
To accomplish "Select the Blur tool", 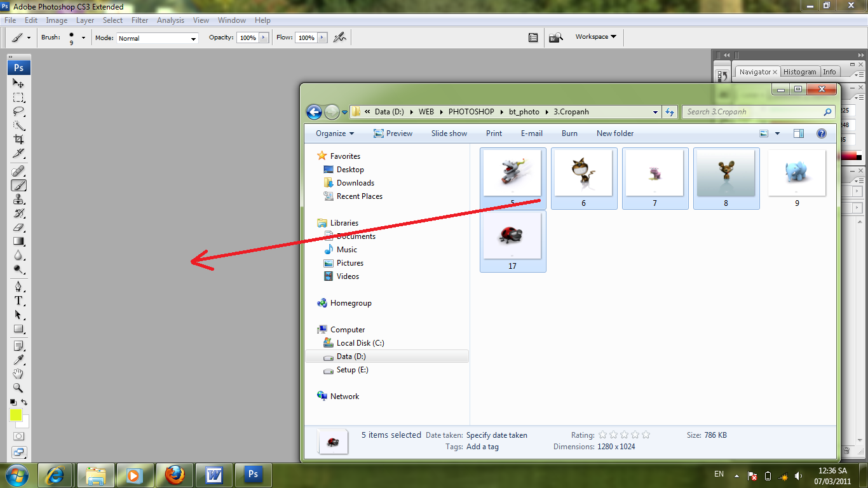I will pyautogui.click(x=18, y=255).
